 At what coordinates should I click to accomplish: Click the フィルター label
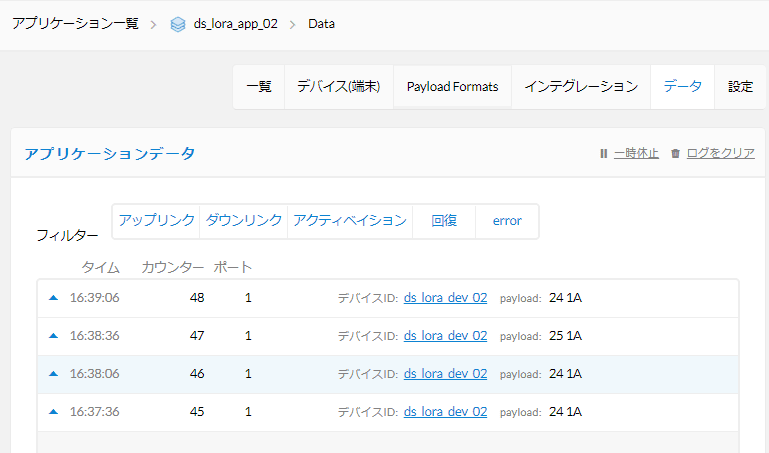tap(67, 235)
